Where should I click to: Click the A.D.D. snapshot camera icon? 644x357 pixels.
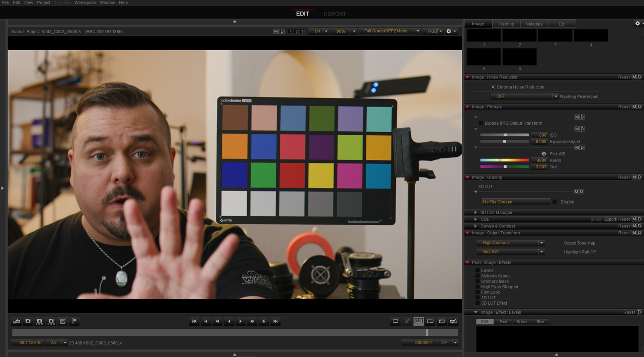coord(39,321)
